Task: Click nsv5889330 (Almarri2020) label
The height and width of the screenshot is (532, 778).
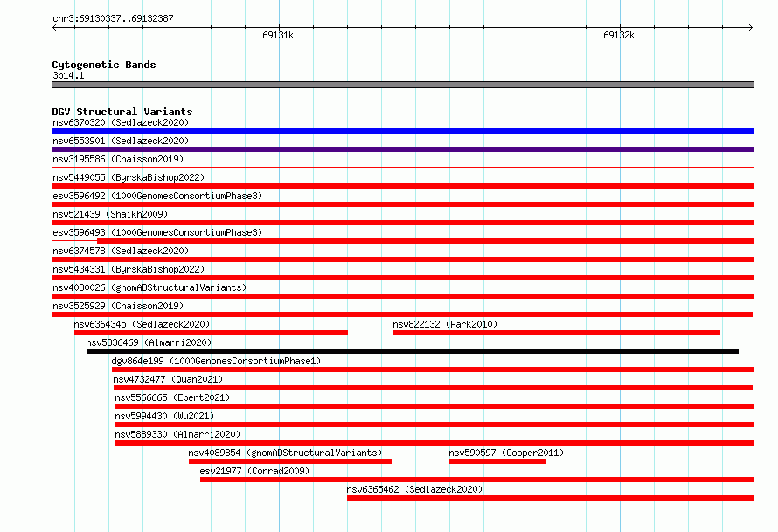Action: (177, 434)
